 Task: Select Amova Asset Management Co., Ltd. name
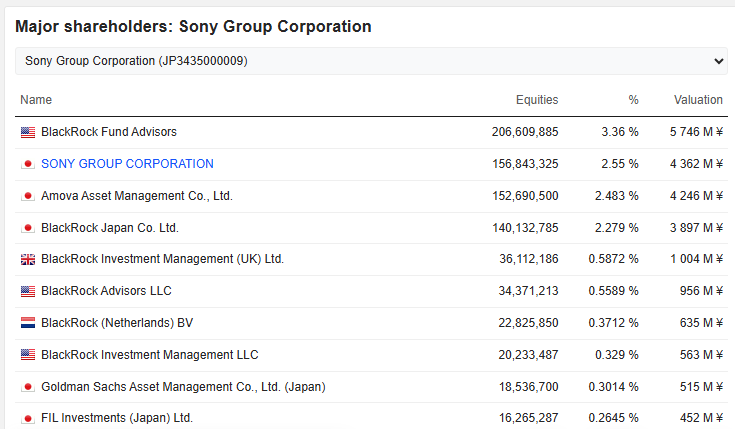[x=137, y=196]
